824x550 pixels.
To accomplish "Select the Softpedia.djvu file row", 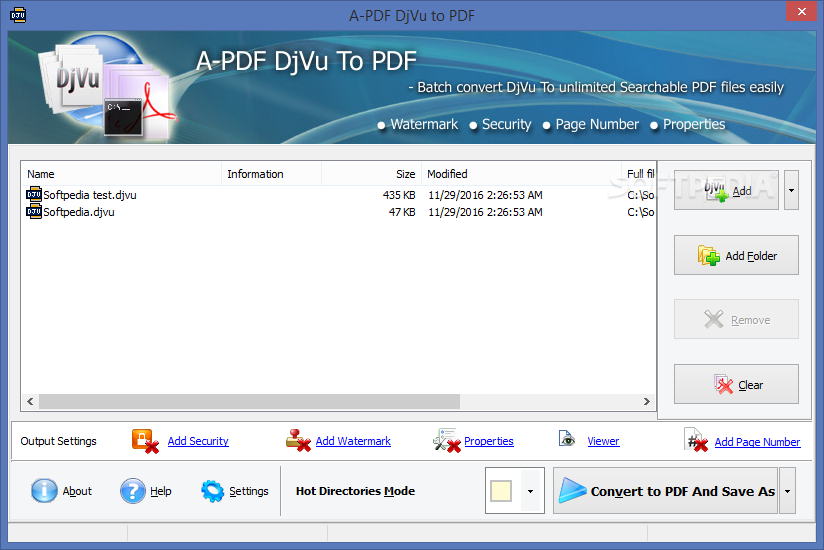I will pos(338,212).
